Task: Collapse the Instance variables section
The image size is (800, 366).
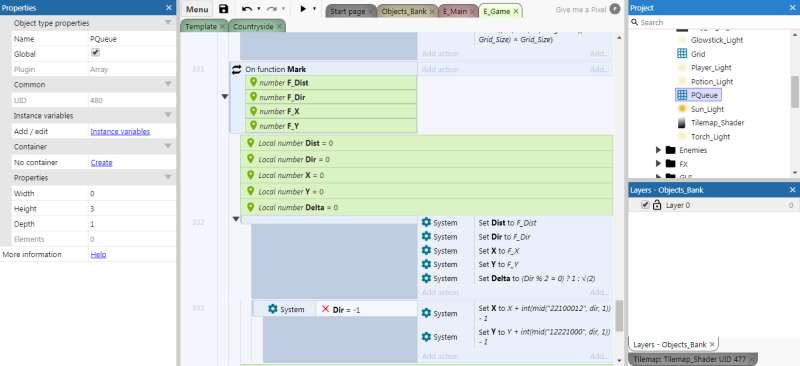Action: pos(168,115)
